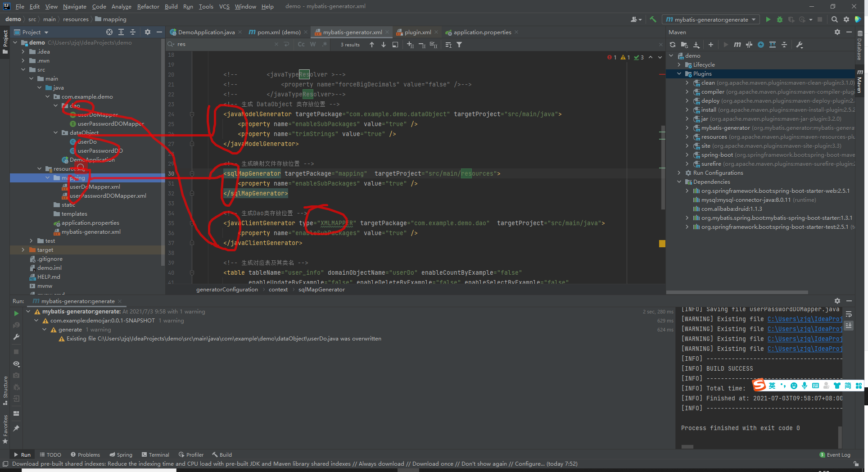Expand the test folder
This screenshot has width=868, height=472.
coord(32,241)
